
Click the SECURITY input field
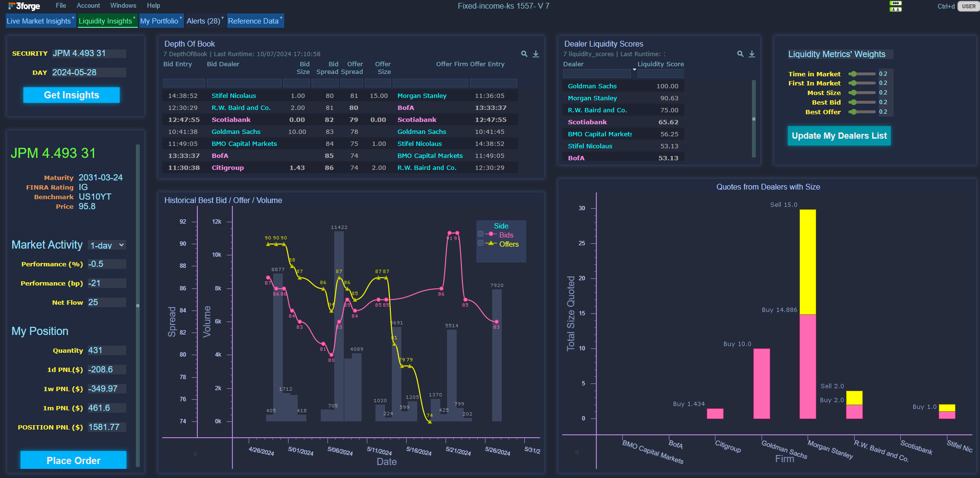[89, 53]
